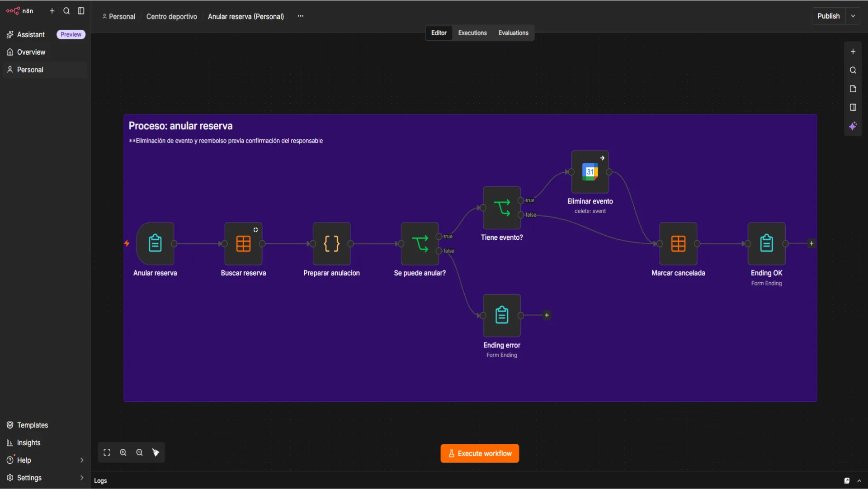Open the Tiene evento? If node
Screen dimensions: 868x489
click(x=502, y=208)
